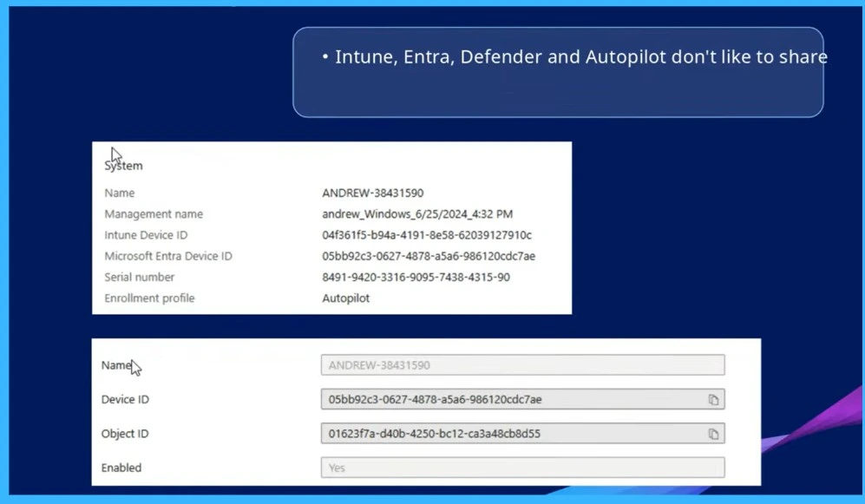Click the Enabled row label
Viewport: 865px width, 504px height.
click(x=121, y=468)
